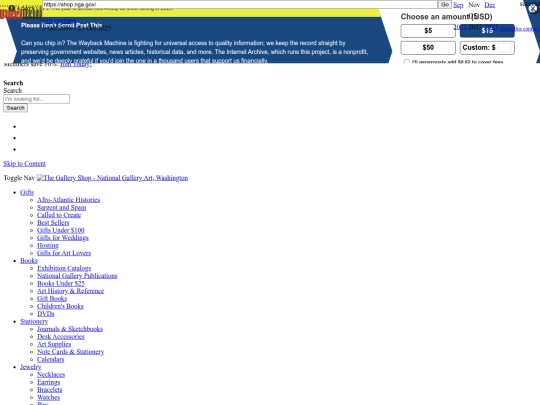Browse Necklaces
The image size is (540, 405).
pyautogui.click(x=51, y=374)
